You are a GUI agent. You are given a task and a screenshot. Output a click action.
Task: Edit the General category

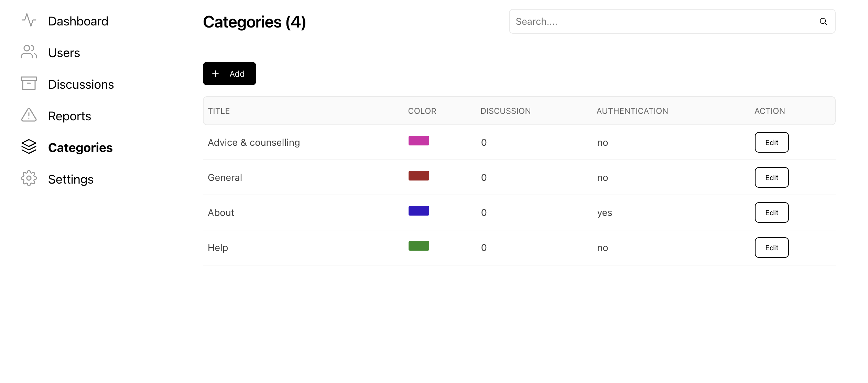[771, 178]
